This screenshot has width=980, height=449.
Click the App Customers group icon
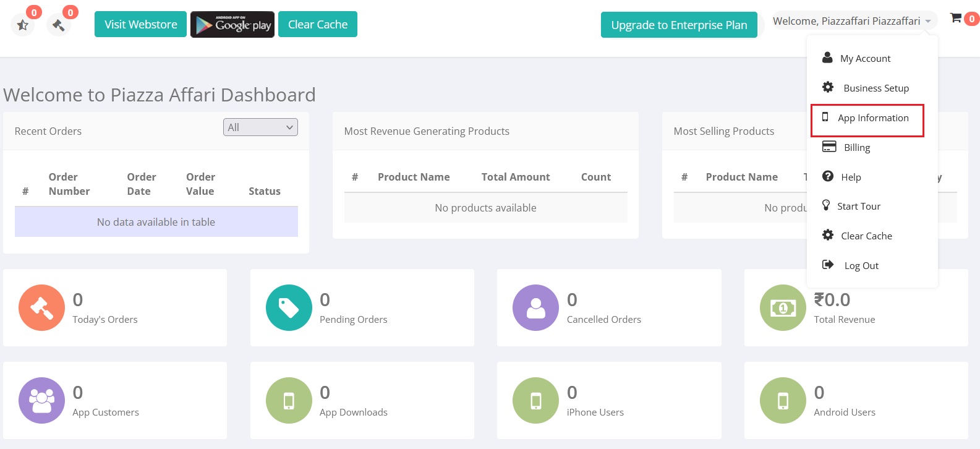pyautogui.click(x=41, y=400)
